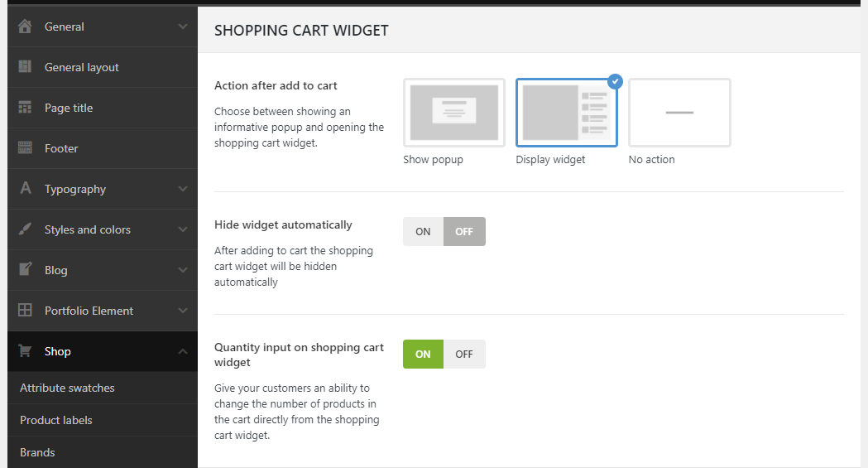Image resolution: width=868 pixels, height=468 pixels.
Task: Expand the Typography section chevron
Action: pyautogui.click(x=183, y=189)
